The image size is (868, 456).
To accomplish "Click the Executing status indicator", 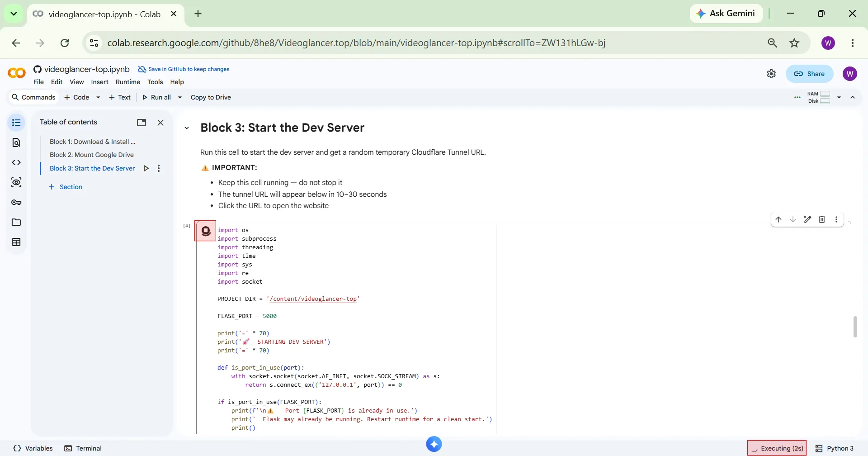I will [x=777, y=448].
